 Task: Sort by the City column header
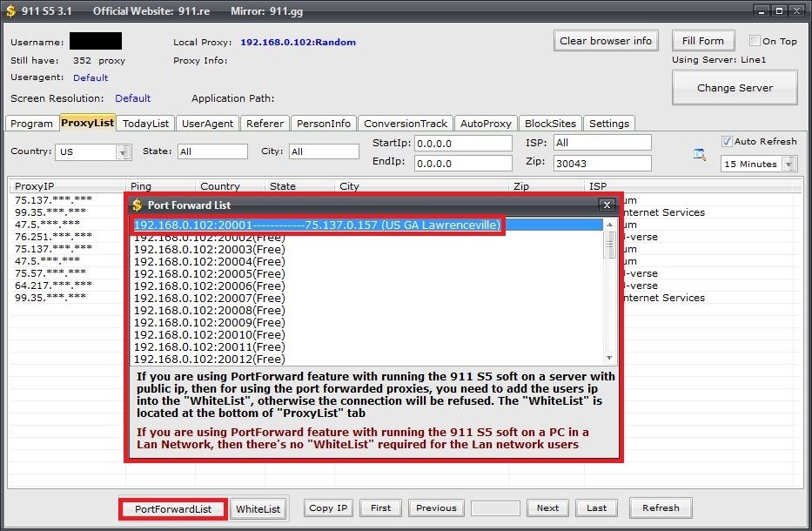(421, 186)
